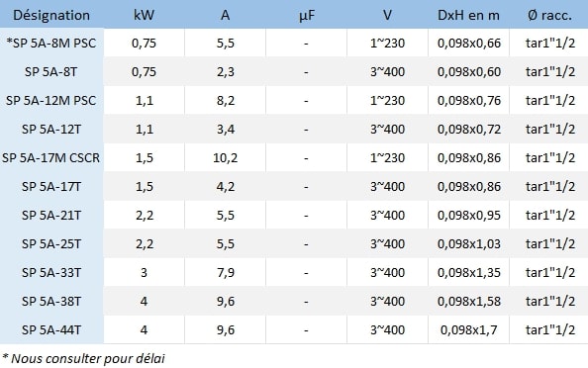Click the 10,2 amperage value
The image size is (588, 368).
coord(225,157)
